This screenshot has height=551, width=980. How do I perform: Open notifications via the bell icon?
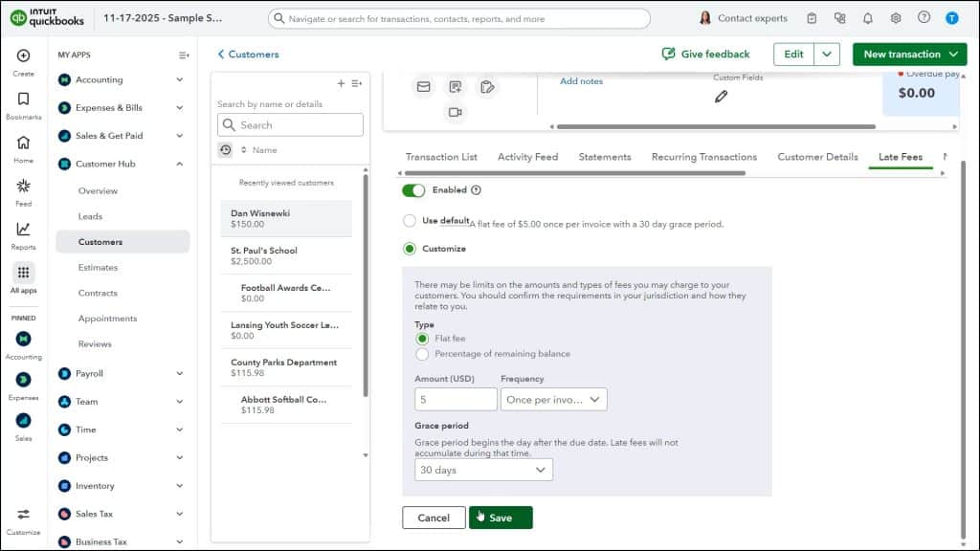pyautogui.click(x=867, y=17)
